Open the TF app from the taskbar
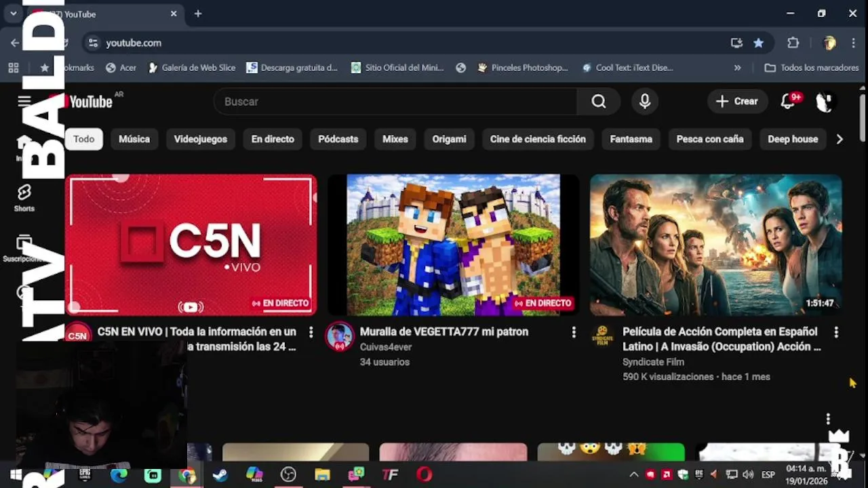 coord(390,474)
